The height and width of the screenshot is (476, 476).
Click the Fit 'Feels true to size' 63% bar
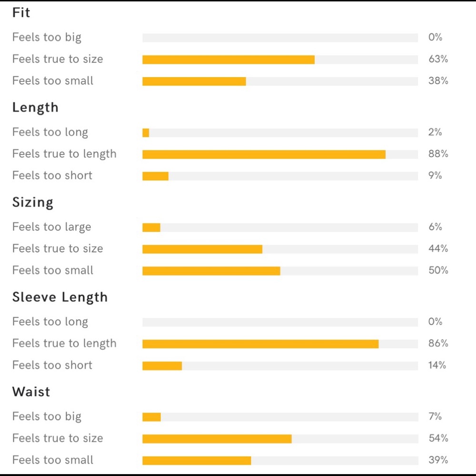pos(280,59)
